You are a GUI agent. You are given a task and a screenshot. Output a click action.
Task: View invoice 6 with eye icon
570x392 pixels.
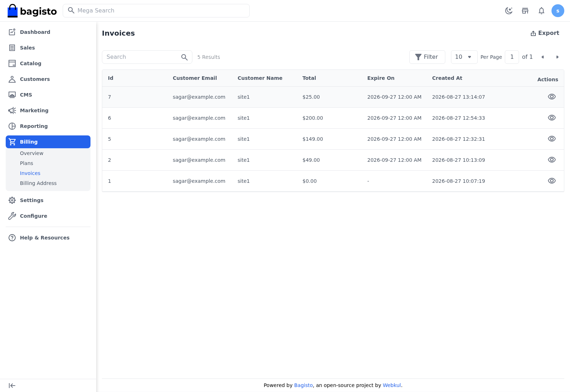click(x=552, y=118)
